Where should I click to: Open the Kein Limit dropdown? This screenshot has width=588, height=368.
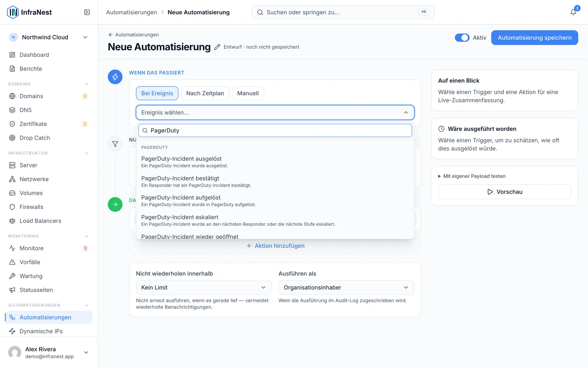pyautogui.click(x=204, y=287)
